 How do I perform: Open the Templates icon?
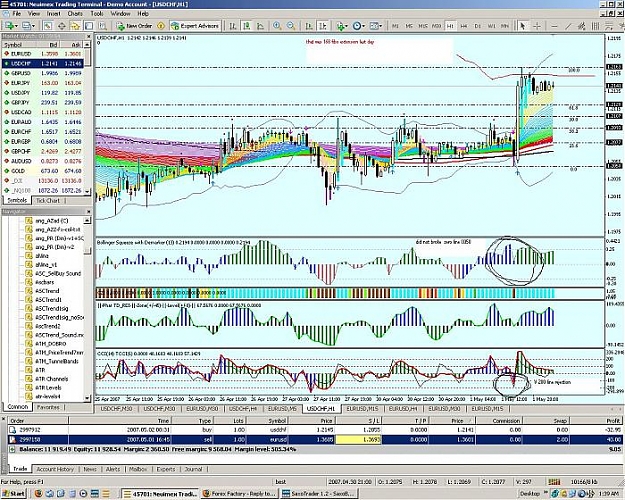pyautogui.click(x=374, y=26)
